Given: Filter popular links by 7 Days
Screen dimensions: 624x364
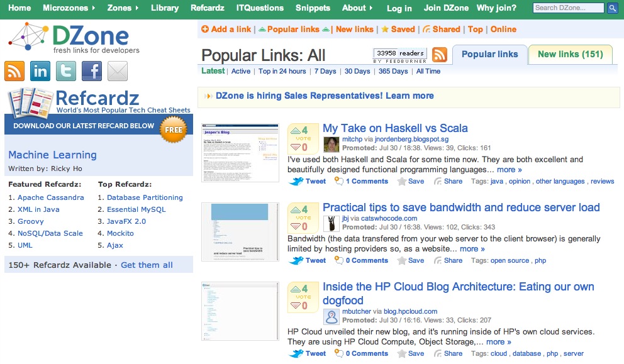Looking at the screenshot, I should tap(325, 71).
